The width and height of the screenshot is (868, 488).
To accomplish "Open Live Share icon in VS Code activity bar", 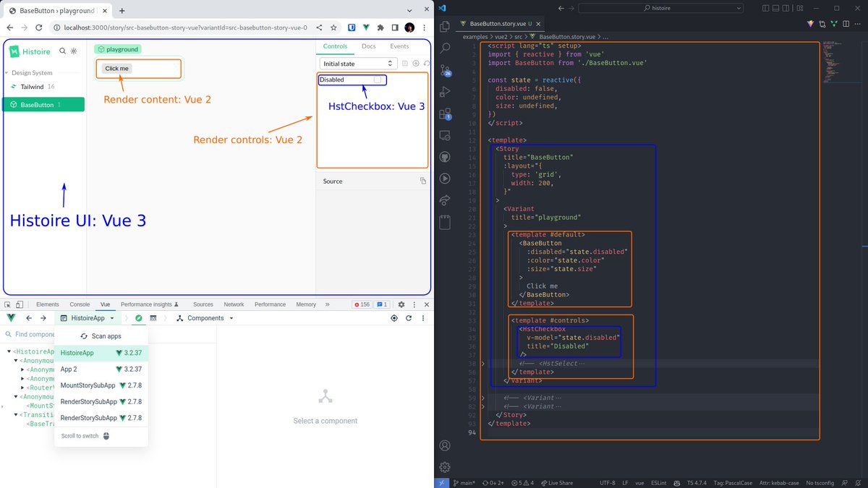I will (446, 200).
